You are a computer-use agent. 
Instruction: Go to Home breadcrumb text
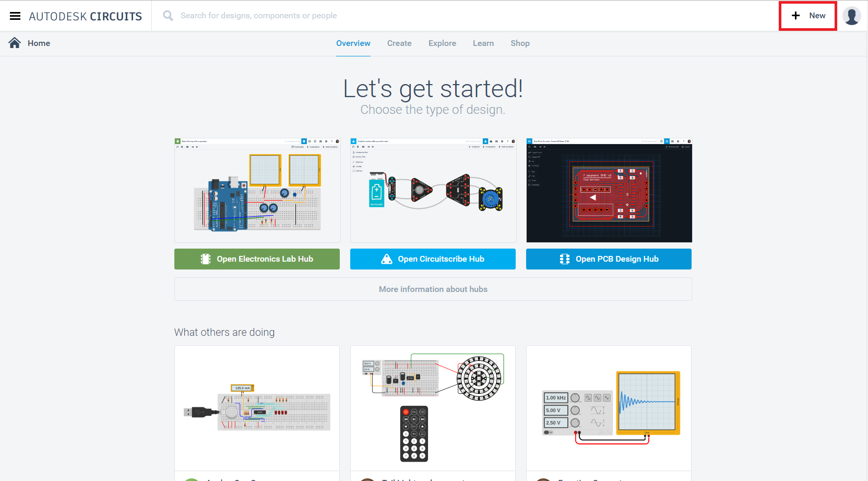39,43
